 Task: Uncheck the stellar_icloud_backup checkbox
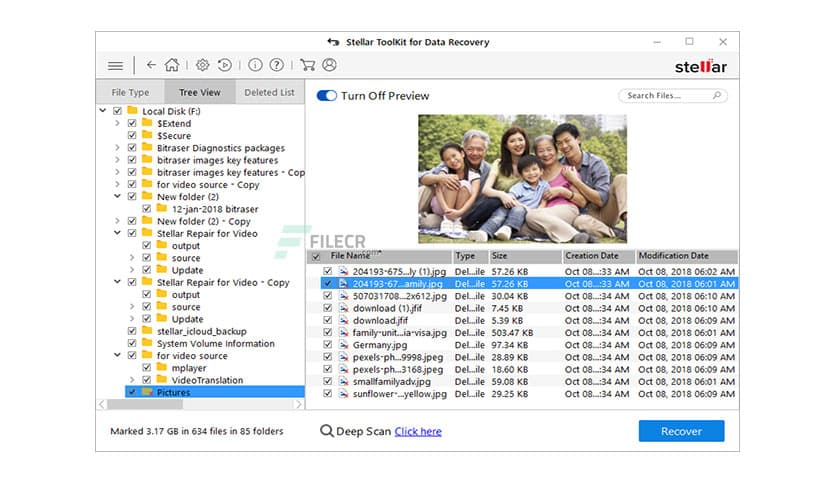point(132,331)
